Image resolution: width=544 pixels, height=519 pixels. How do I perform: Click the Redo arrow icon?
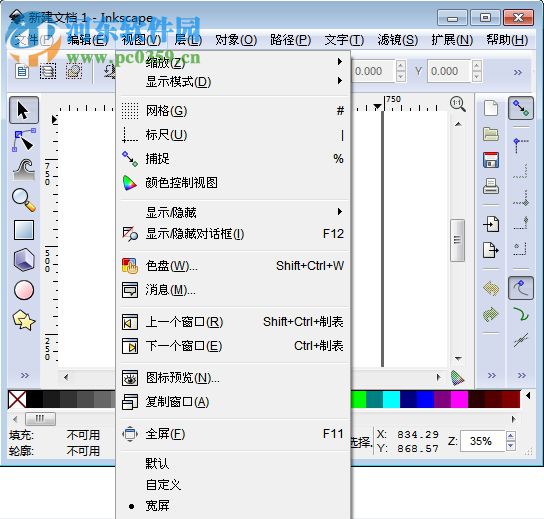491,314
